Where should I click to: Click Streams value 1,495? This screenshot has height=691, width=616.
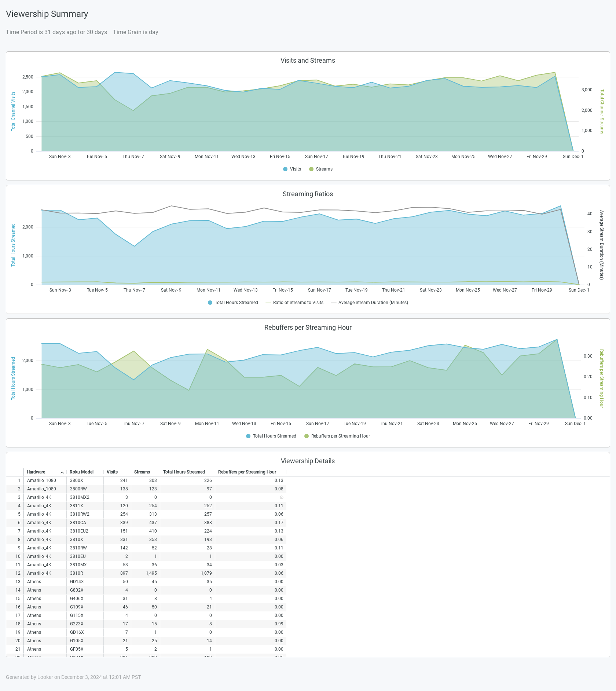(x=151, y=573)
